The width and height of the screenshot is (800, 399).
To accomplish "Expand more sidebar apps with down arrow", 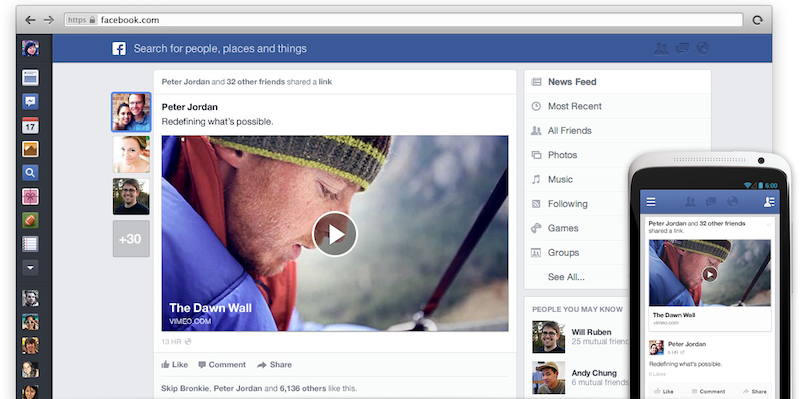I will pos(30,267).
